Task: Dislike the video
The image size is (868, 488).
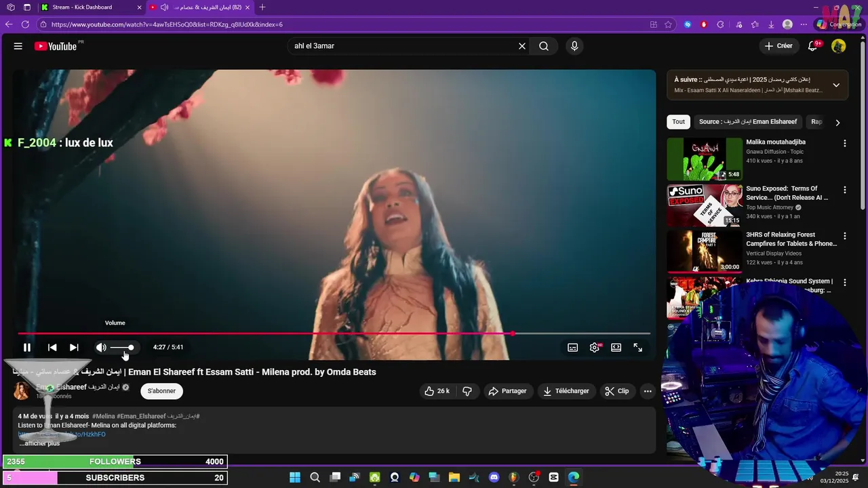Action: coord(467,391)
